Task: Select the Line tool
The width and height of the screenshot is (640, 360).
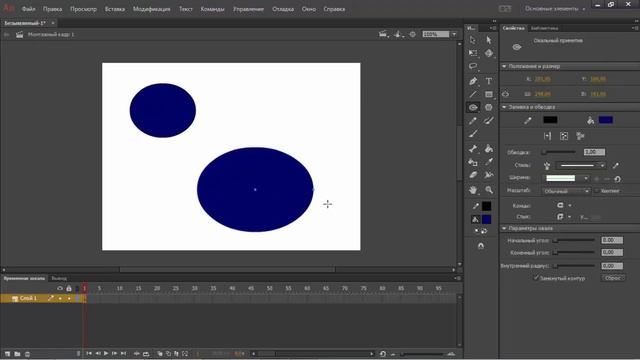Action: [473, 94]
